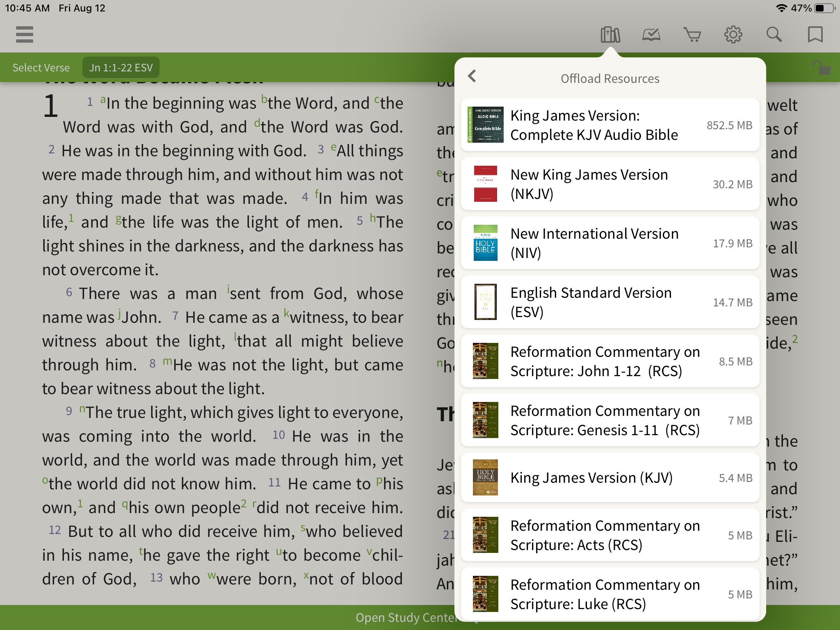Tap the KJV Holy Bible gold cover
The height and width of the screenshot is (630, 840).
point(486,477)
